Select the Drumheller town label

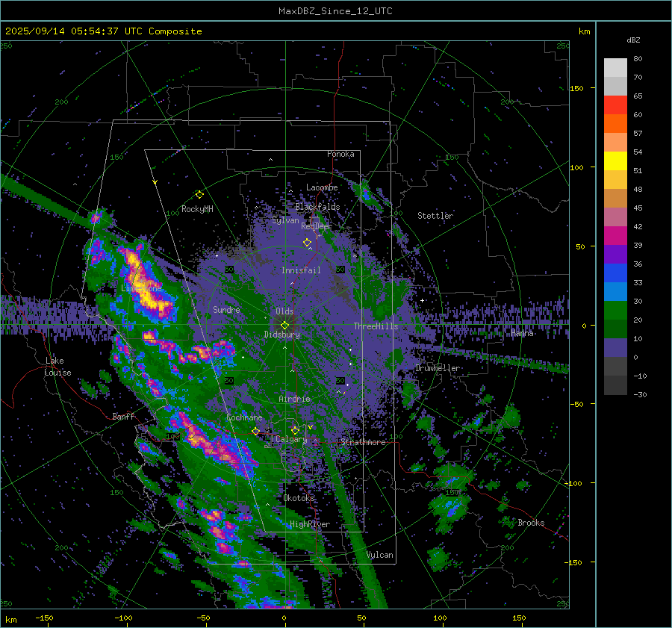coord(438,368)
